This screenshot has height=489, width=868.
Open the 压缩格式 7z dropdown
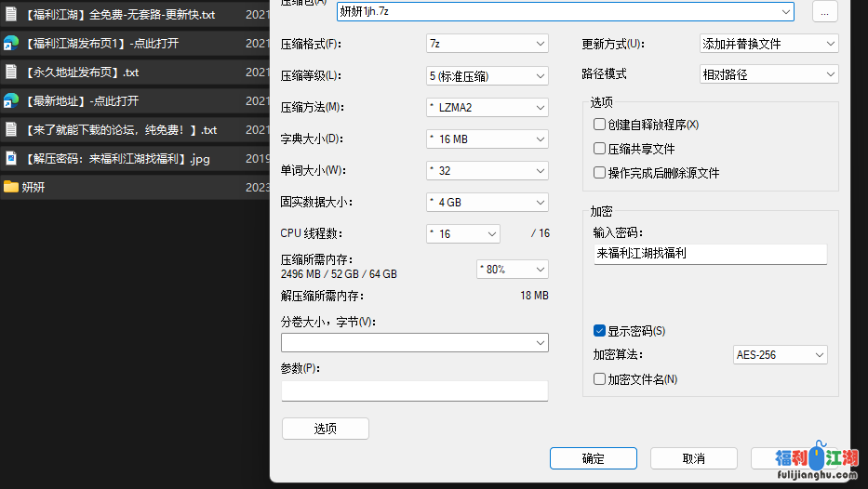(487, 44)
